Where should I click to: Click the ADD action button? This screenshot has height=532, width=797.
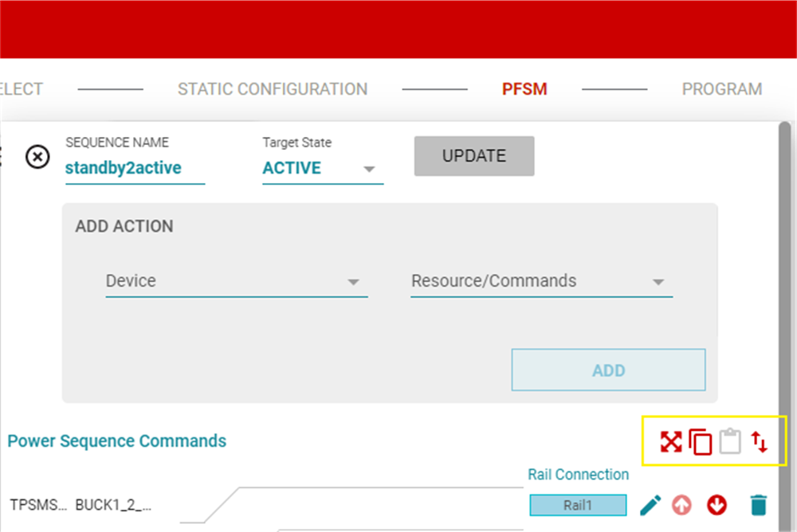[608, 370]
